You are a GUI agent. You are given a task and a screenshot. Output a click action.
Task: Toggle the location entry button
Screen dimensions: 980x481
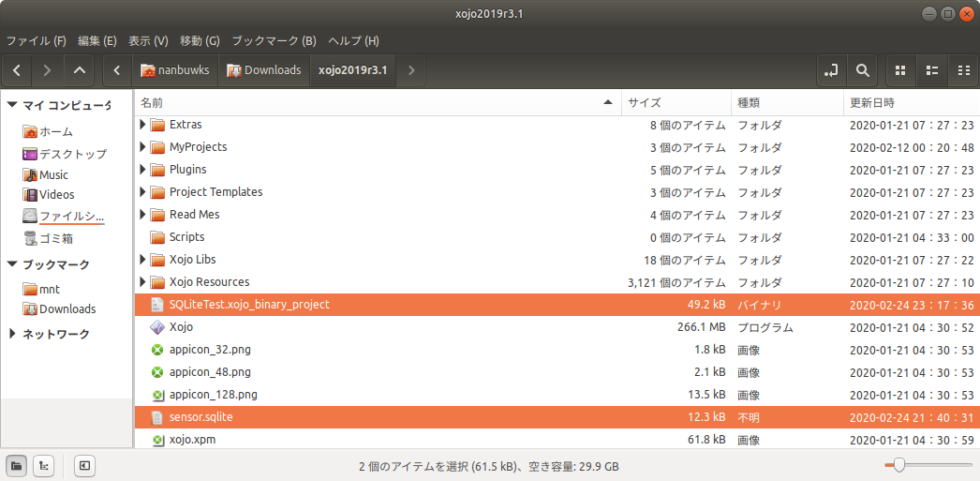pyautogui.click(x=832, y=70)
